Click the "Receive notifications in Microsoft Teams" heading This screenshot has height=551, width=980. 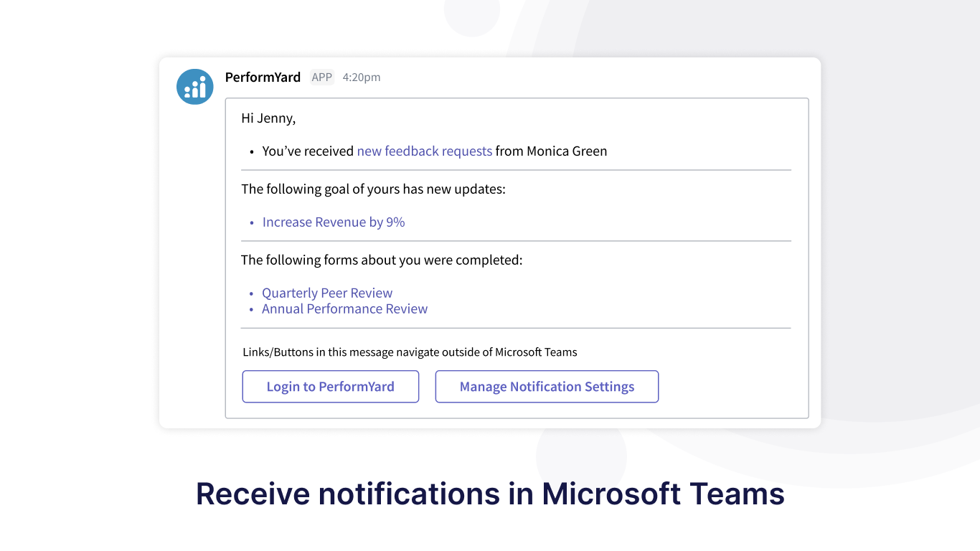click(x=490, y=494)
